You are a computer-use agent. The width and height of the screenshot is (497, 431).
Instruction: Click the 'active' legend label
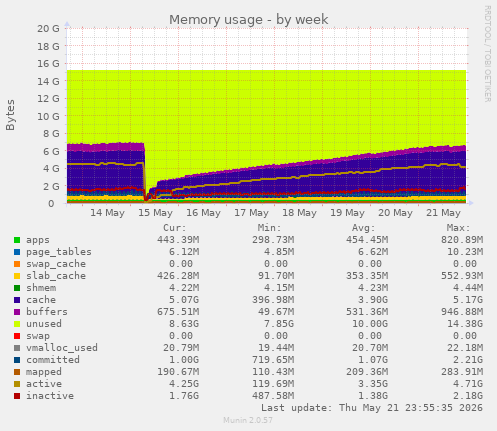[x=44, y=384]
